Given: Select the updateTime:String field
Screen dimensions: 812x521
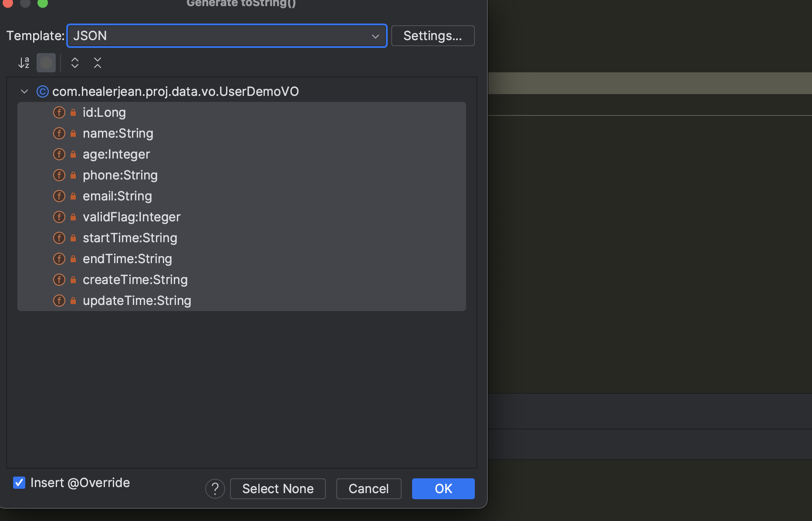Looking at the screenshot, I should 242,301.
